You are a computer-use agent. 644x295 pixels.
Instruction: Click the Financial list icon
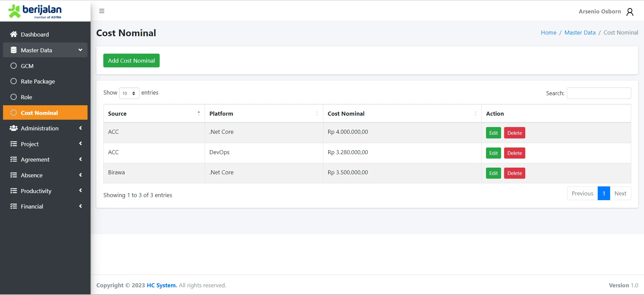pyautogui.click(x=13, y=206)
